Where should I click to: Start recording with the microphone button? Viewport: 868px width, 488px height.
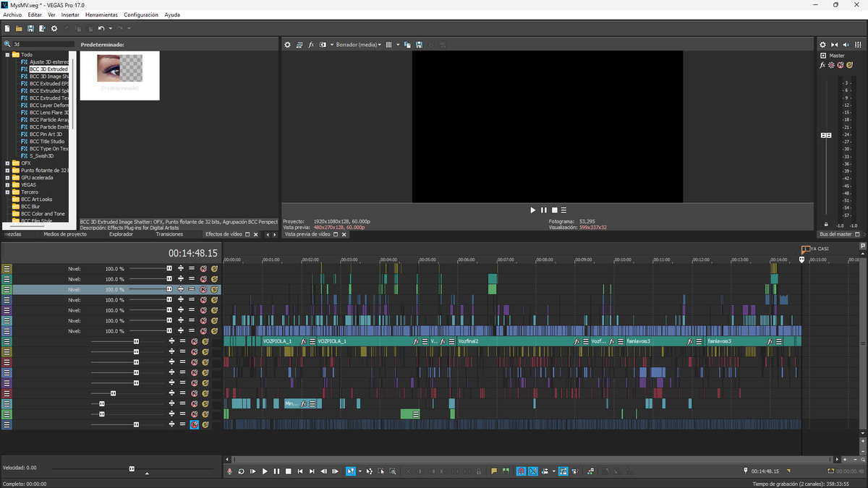[229, 471]
